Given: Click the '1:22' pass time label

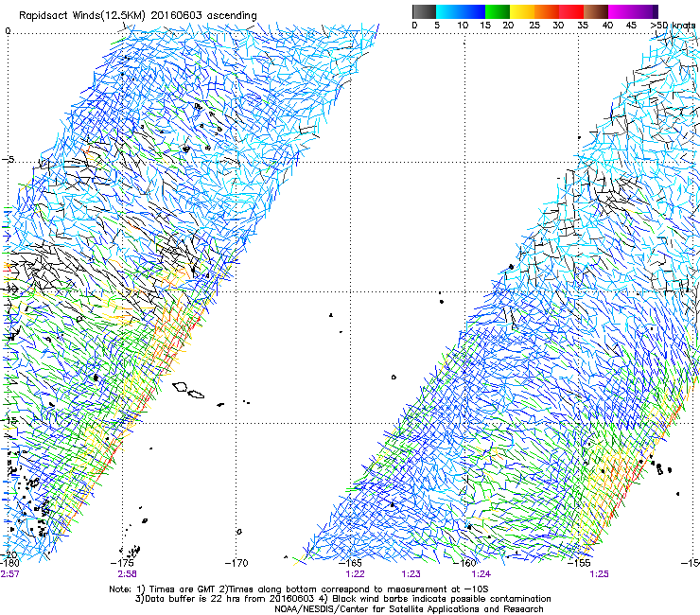Looking at the screenshot, I should point(356,574).
